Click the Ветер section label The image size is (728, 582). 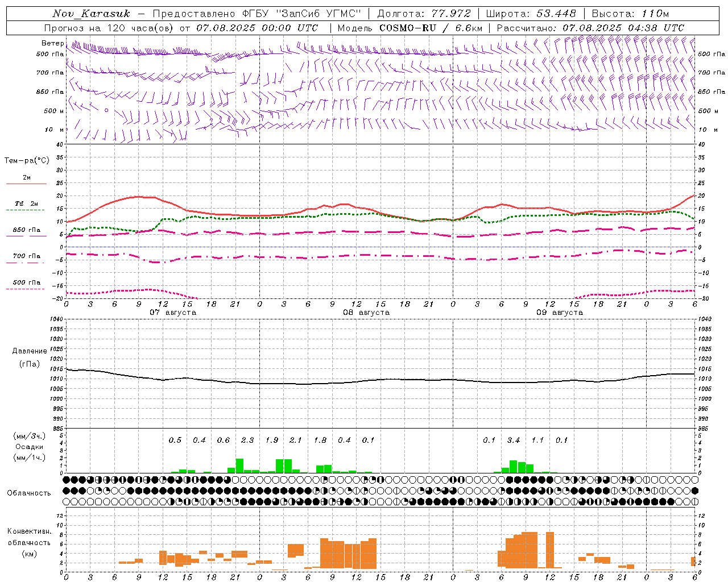(52, 43)
